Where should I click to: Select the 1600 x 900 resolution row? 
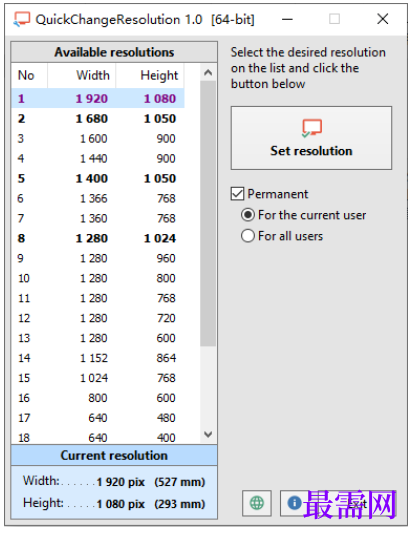point(98,138)
